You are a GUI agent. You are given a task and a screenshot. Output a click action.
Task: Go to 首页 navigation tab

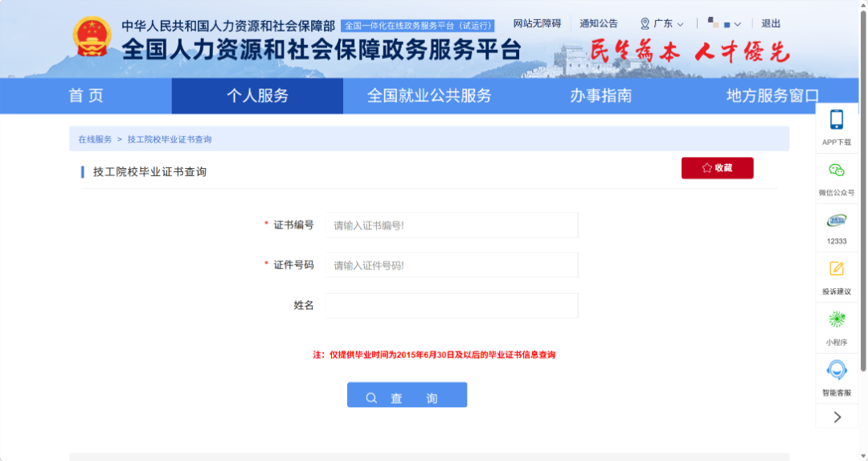(x=86, y=96)
